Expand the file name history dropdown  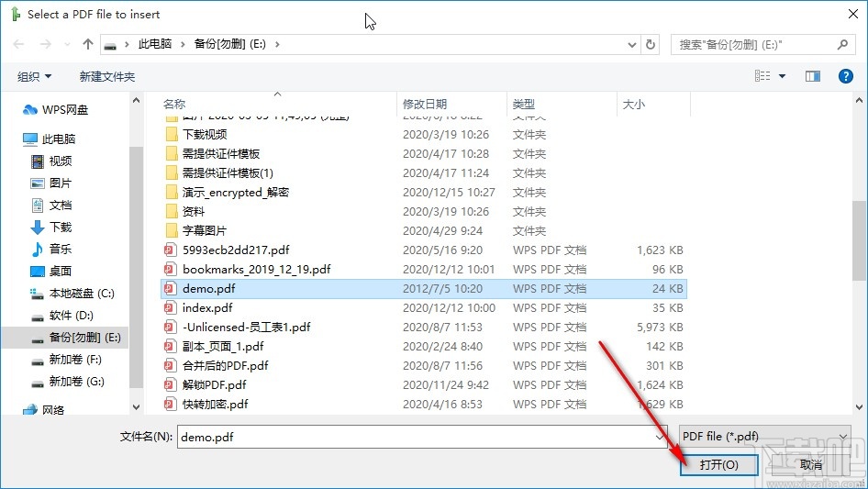661,437
